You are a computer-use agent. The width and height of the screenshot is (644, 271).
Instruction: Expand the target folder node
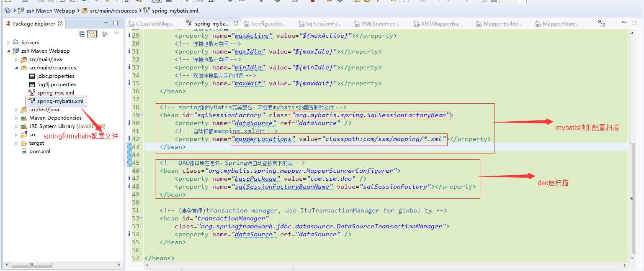click(x=17, y=143)
